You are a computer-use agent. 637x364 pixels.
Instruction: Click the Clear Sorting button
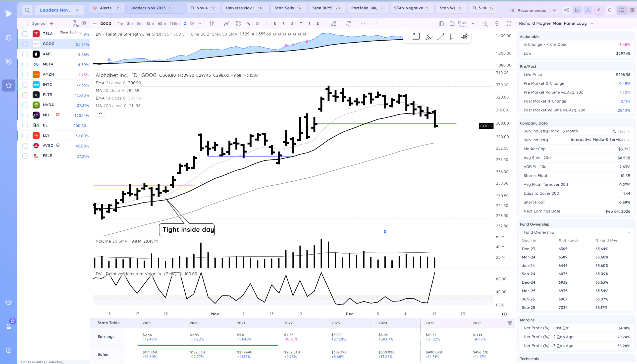pos(70,33)
